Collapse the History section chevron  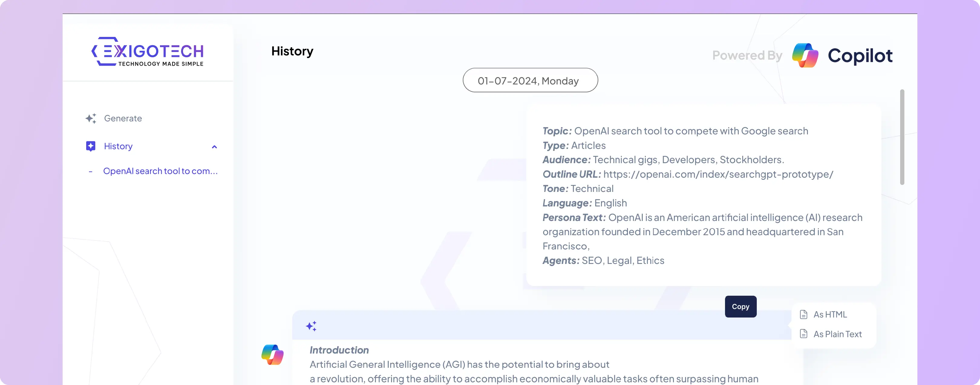[x=214, y=147]
